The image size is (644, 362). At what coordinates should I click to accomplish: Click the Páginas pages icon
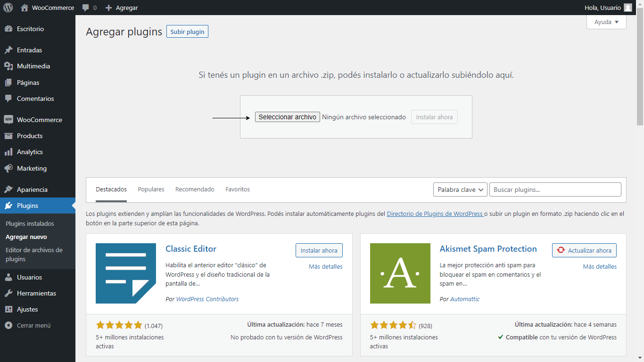[x=8, y=82]
